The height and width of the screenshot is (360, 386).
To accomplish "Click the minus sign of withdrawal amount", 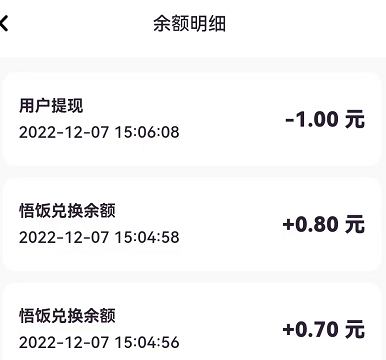I will 290,120.
